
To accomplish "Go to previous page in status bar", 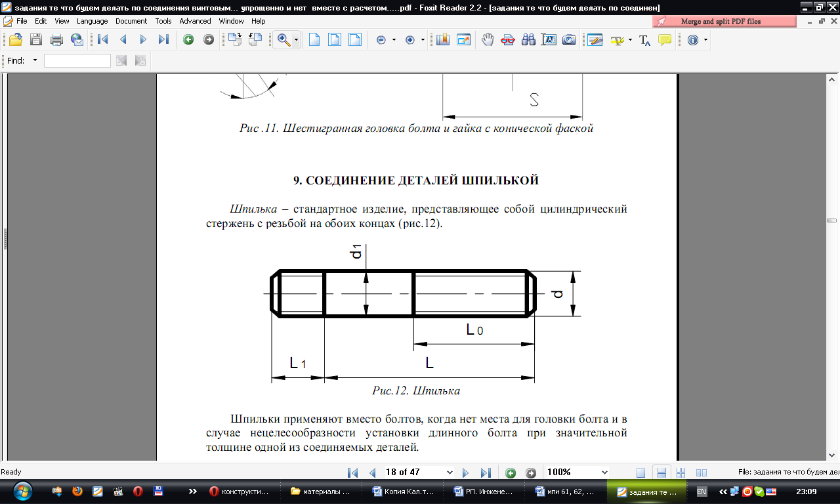I will point(373,472).
